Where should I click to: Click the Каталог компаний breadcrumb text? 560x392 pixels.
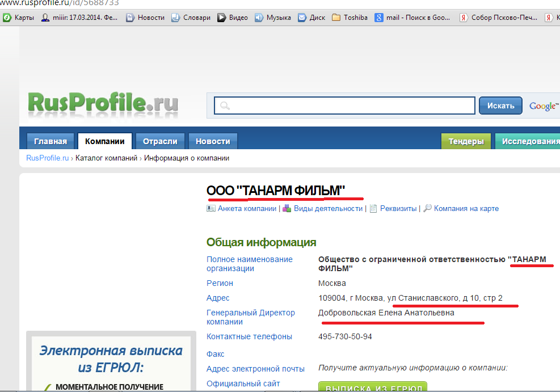pos(106,158)
